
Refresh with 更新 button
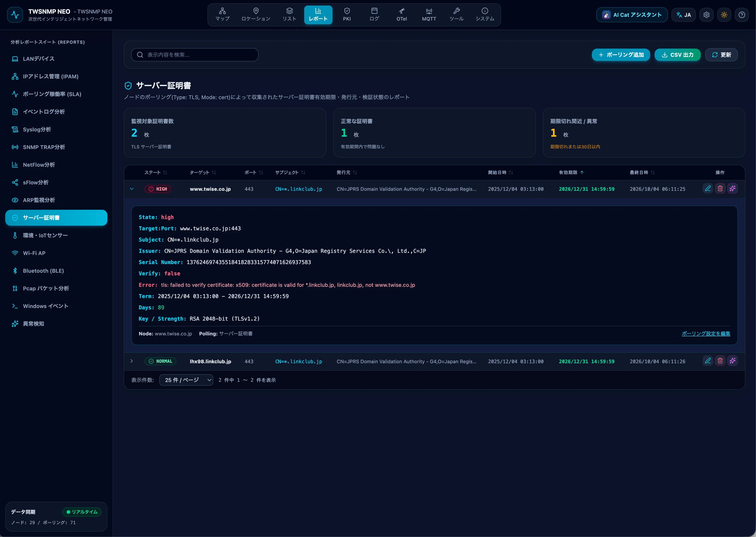(x=721, y=55)
